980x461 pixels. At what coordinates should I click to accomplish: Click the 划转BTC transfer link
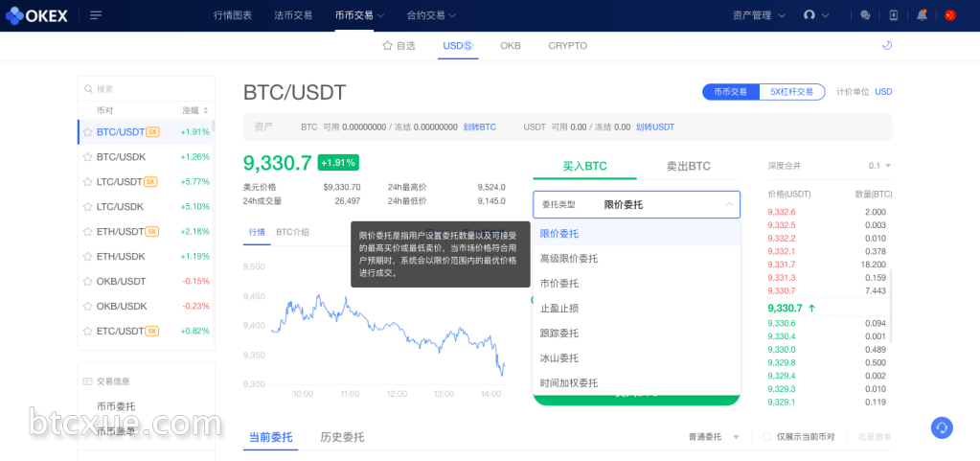pyautogui.click(x=479, y=127)
